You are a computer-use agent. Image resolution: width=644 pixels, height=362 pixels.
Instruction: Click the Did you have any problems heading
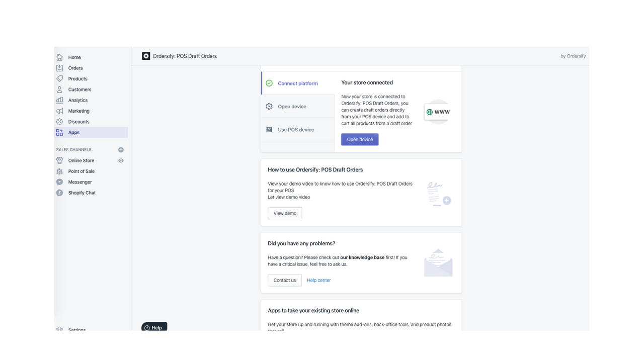point(301,243)
